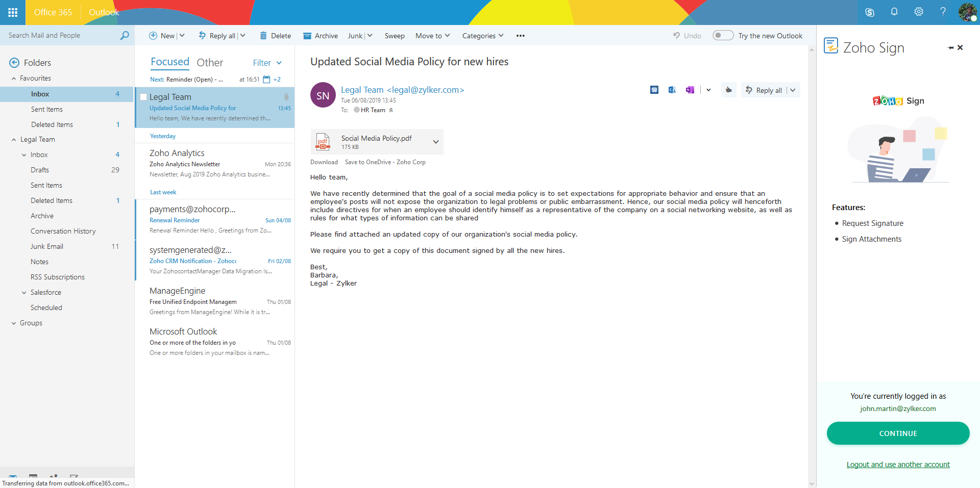Open more add-ins dropdown chevron in the email header
The height and width of the screenshot is (488, 980).
pyautogui.click(x=708, y=90)
